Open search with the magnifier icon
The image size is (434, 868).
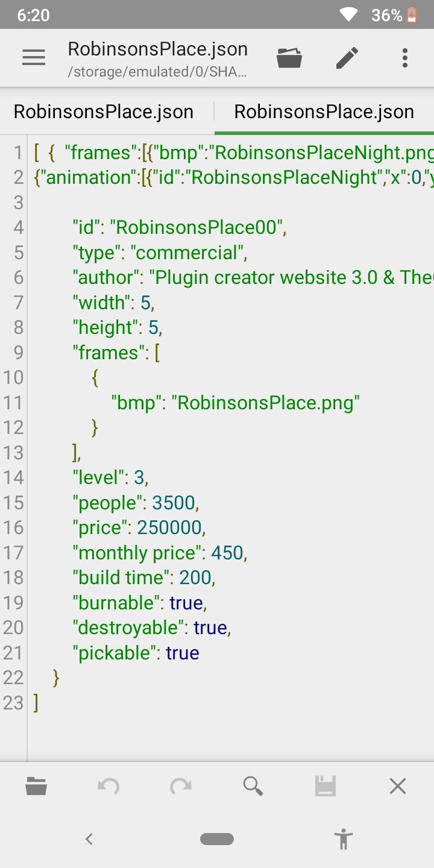tap(253, 786)
